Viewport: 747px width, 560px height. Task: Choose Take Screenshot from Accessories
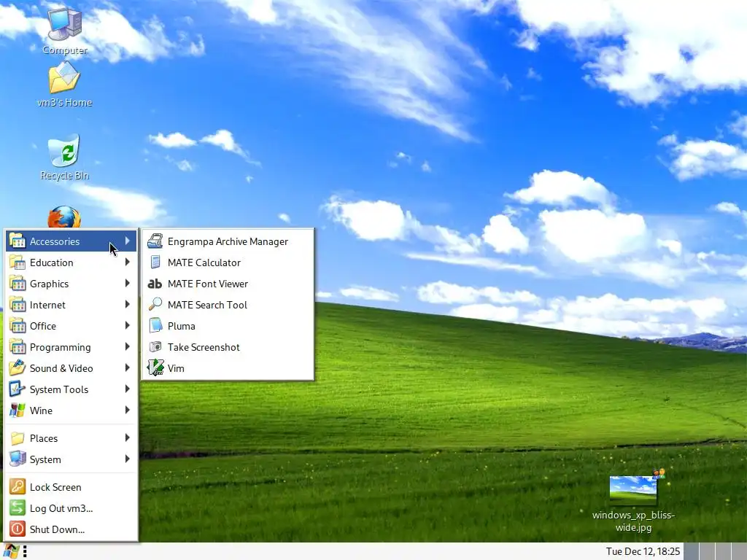(228, 347)
